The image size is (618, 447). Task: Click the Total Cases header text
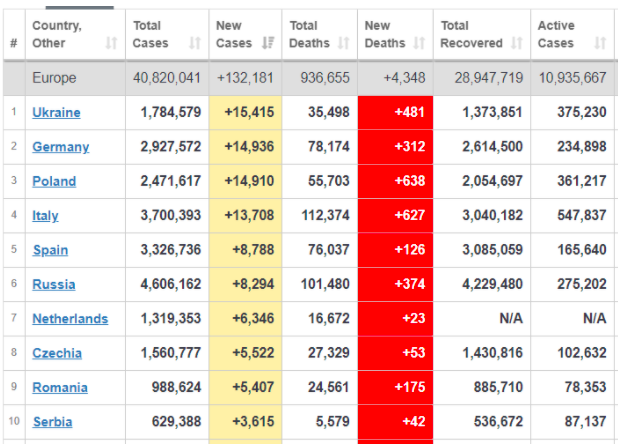151,34
